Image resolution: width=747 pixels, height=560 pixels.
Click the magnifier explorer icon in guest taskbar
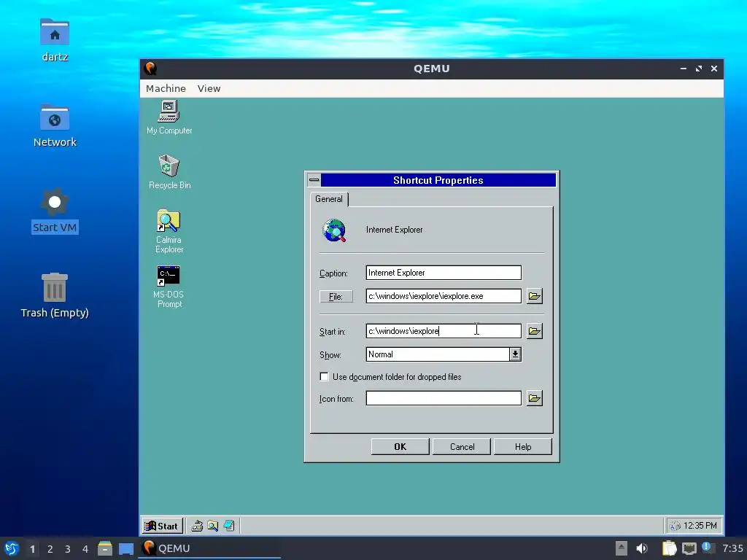coord(212,526)
